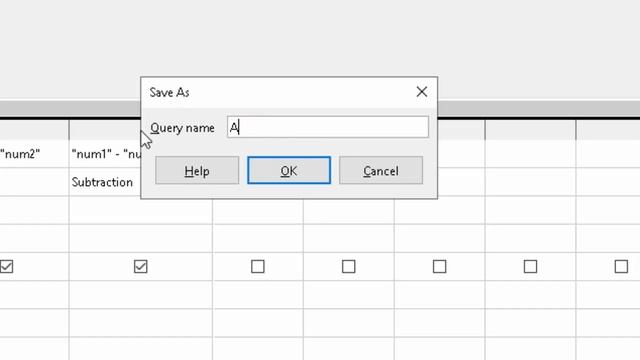Viewport: 640px width, 360px height.
Task: Uncheck Visible box under Subtraction column
Action: (x=140, y=267)
